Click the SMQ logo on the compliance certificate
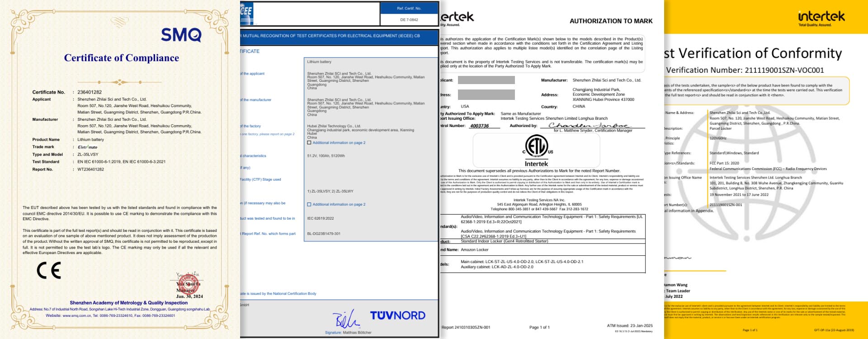 pyautogui.click(x=181, y=35)
